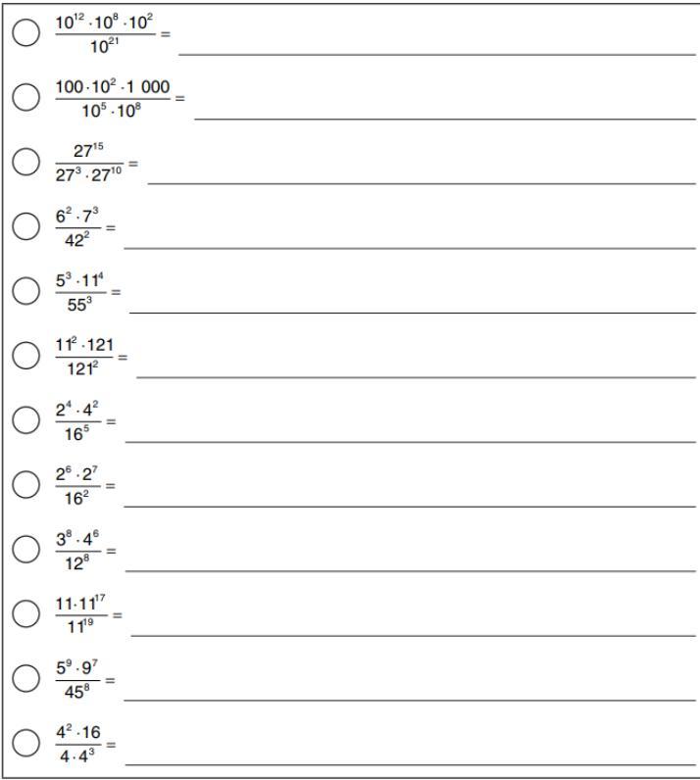Mark the circle next to 11·11¹⁷ over 11¹⁹
Screen dimensions: 700x780
pyautogui.click(x=25, y=614)
